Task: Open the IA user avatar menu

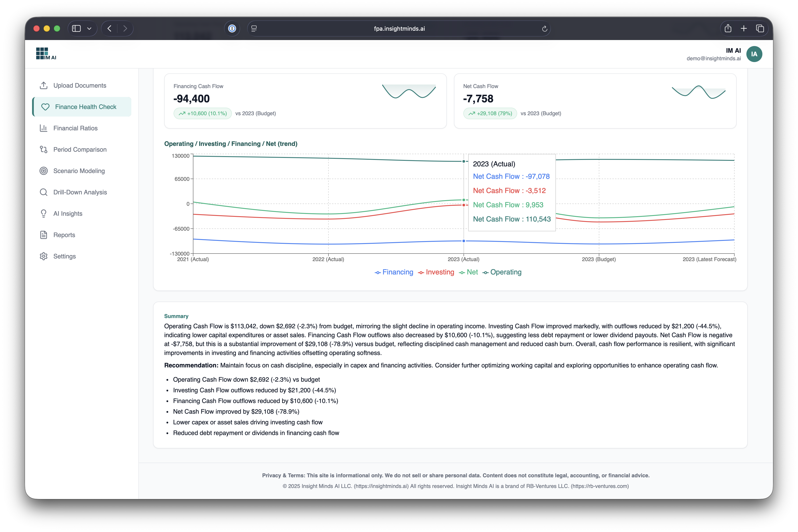Action: [x=754, y=54]
